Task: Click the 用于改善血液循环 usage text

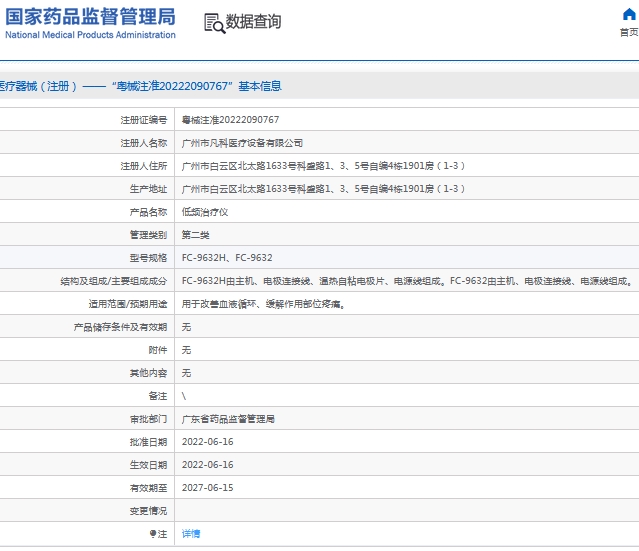Action: point(263,304)
